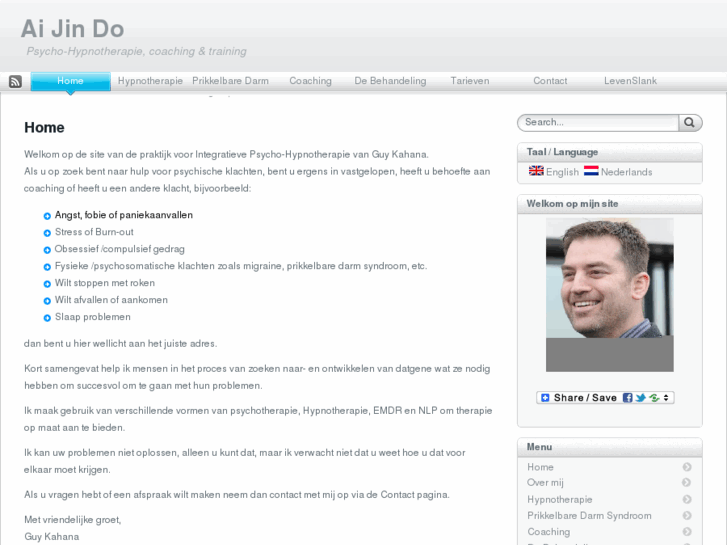Image resolution: width=727 pixels, height=545 pixels.
Task: Open Prikkelbare Darm Syndroom sidebar link
Action: (589, 516)
